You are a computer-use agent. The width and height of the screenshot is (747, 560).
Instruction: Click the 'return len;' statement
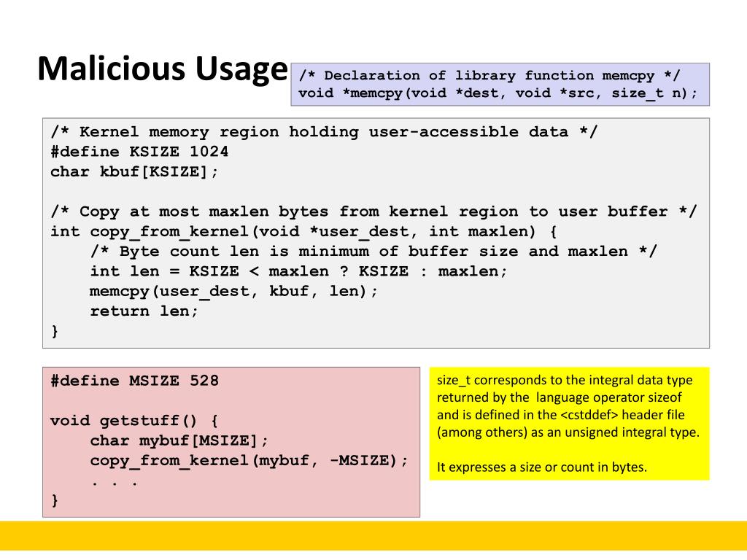(x=144, y=311)
